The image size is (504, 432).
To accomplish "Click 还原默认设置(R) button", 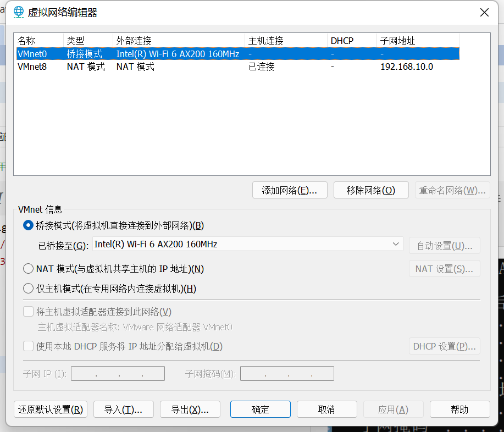I will (x=51, y=409).
